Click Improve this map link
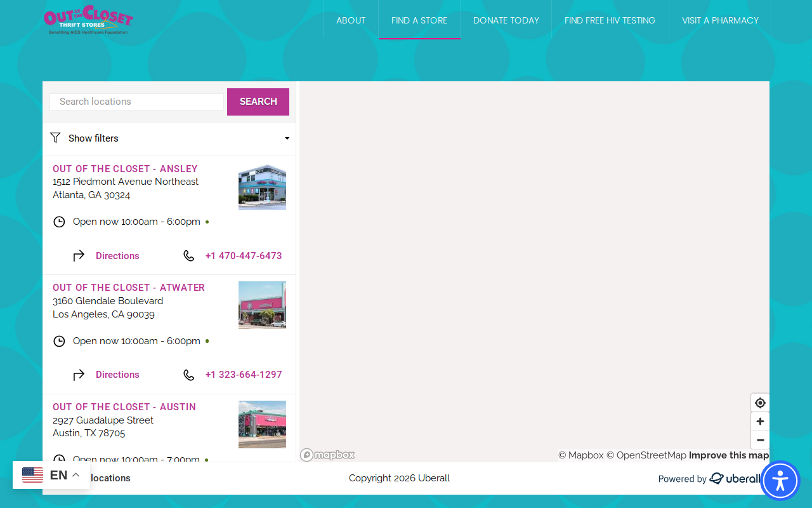Screen dimensions: 812x508 pyautogui.click(x=729, y=455)
